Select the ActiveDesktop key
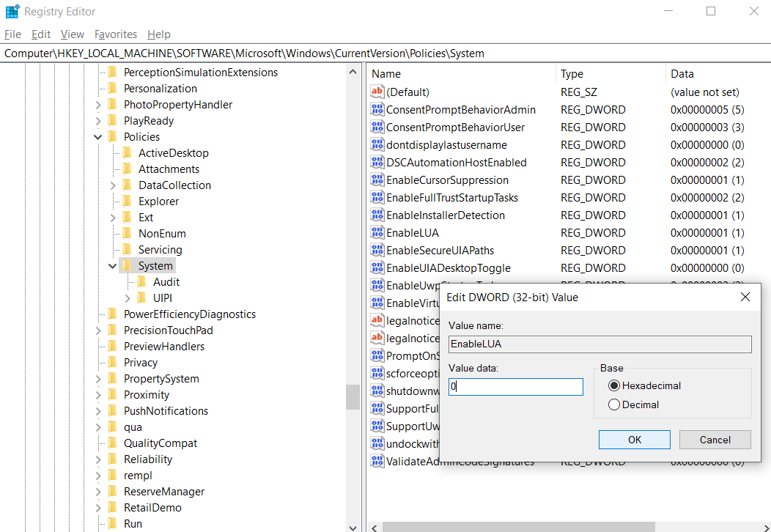771x532 pixels. [174, 153]
